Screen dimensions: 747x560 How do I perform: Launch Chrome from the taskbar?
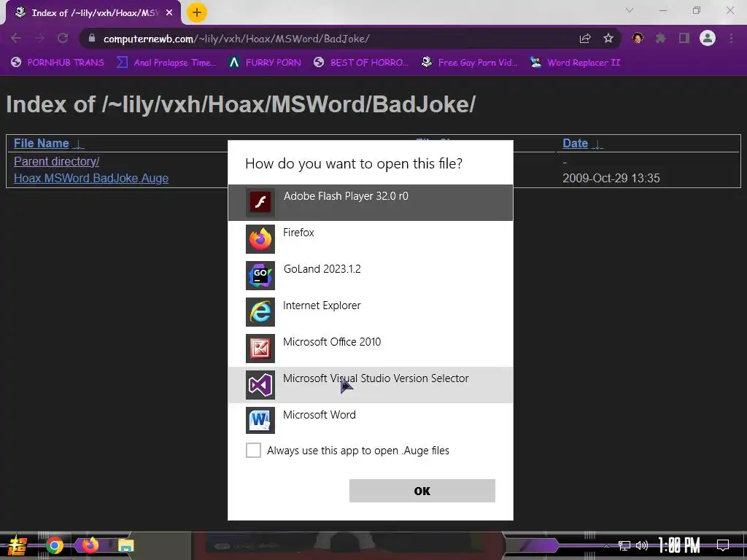[x=54, y=545]
